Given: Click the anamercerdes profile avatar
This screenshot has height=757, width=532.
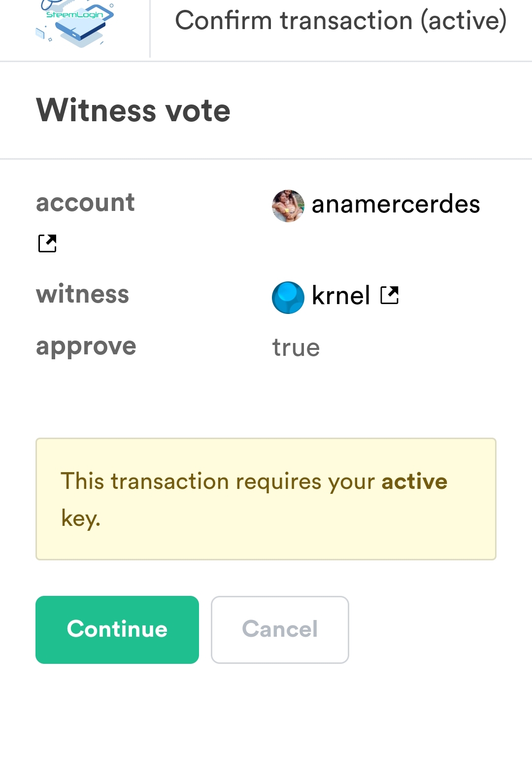Looking at the screenshot, I should 288,206.
